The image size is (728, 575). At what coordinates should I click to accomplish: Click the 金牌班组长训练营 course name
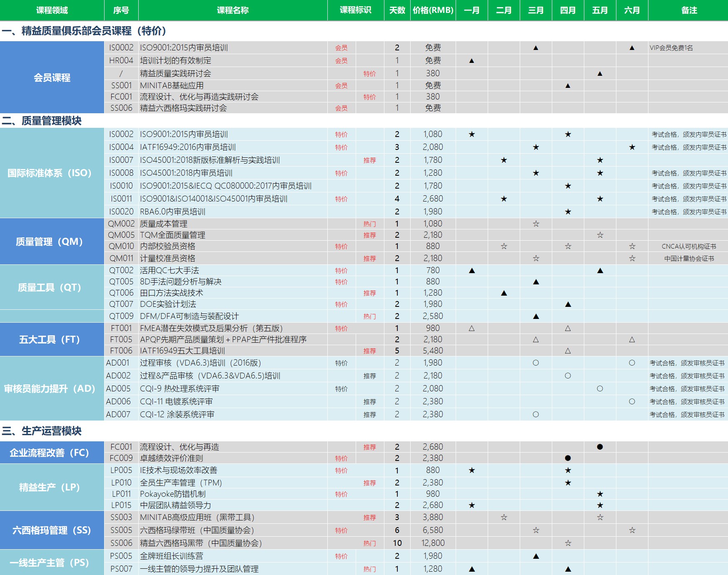pos(172,556)
